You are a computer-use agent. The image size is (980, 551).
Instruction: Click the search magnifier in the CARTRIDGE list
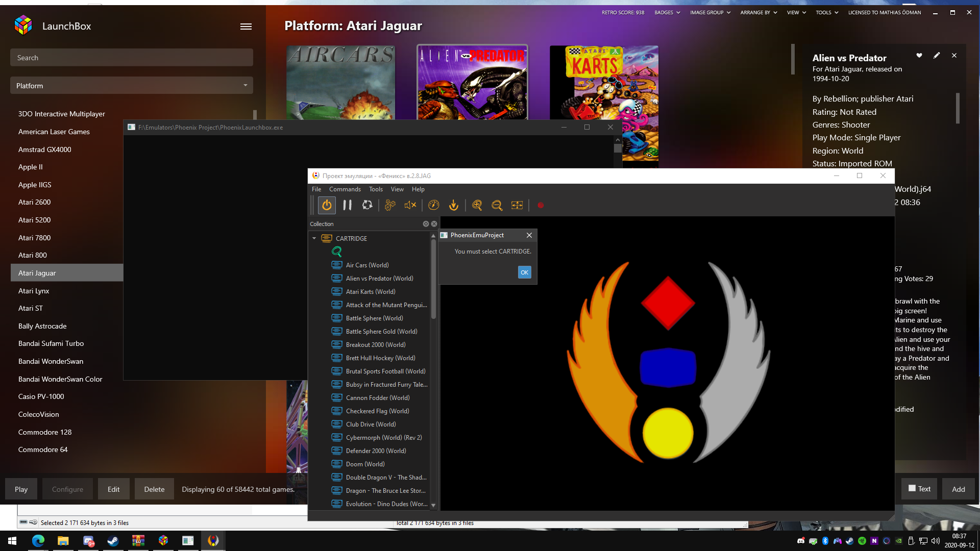point(337,252)
